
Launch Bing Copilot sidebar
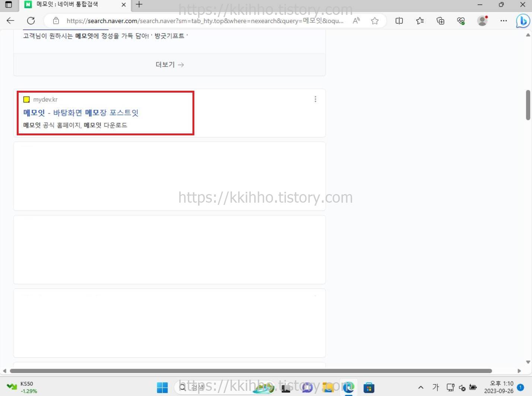tap(523, 21)
